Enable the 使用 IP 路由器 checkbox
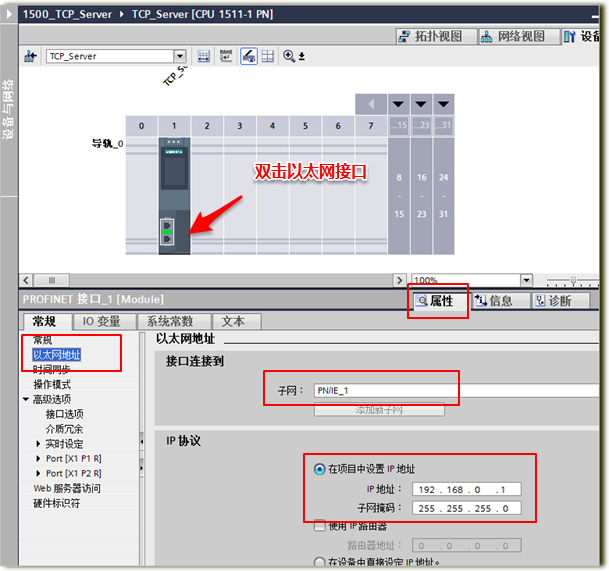Viewport: 609px width, 571px height. [x=319, y=526]
